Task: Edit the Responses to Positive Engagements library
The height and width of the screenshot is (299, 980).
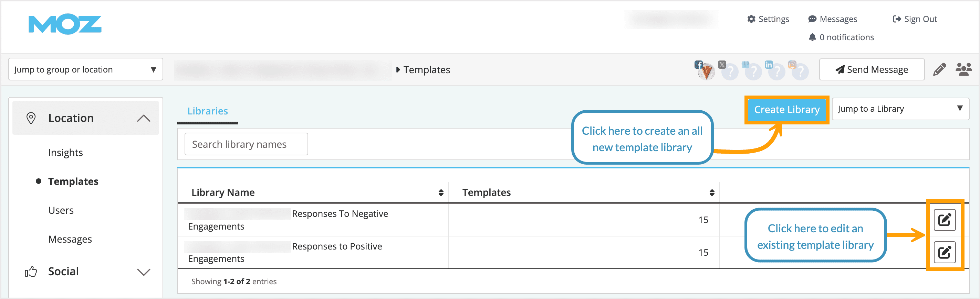Action: pyautogui.click(x=945, y=252)
